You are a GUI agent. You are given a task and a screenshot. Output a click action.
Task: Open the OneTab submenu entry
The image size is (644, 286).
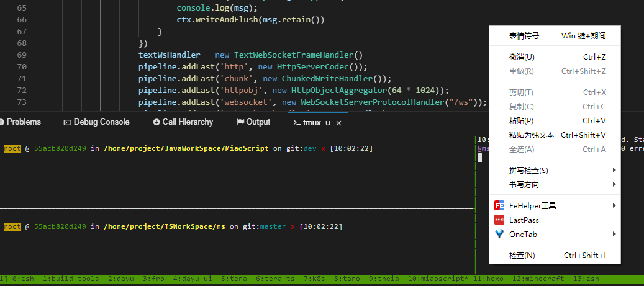555,235
